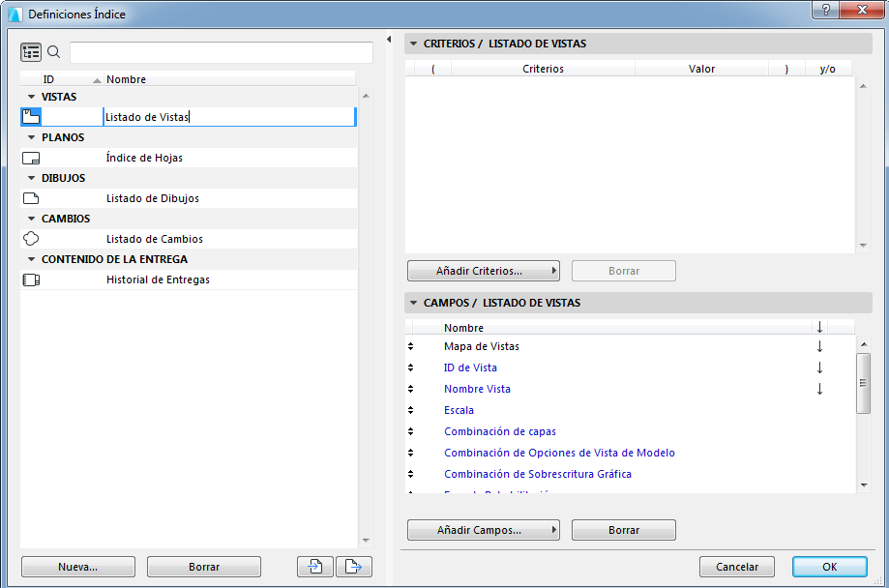The image size is (889, 588).
Task: Click the Historial de Entregas icon
Action: coord(30,279)
